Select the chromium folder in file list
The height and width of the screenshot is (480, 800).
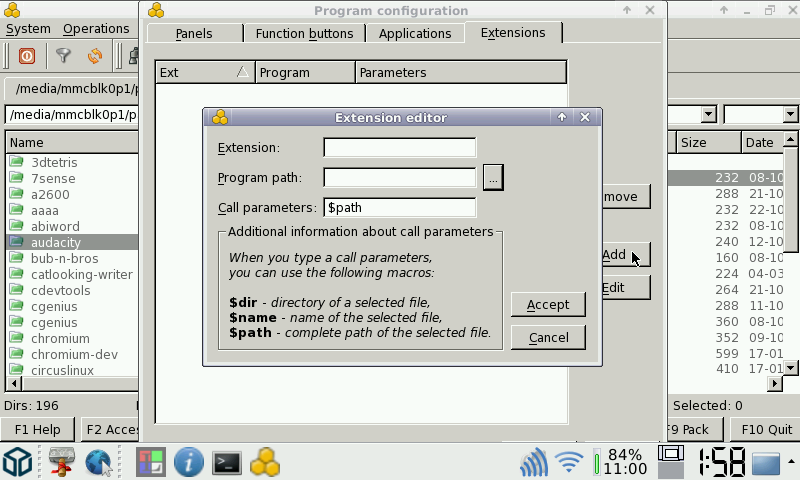(x=60, y=338)
